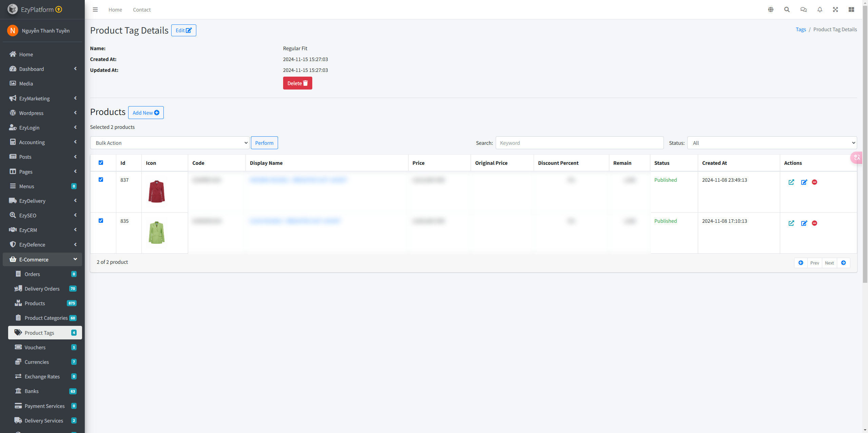
Task: Click the edit pencil icon for product 835
Action: point(804,223)
